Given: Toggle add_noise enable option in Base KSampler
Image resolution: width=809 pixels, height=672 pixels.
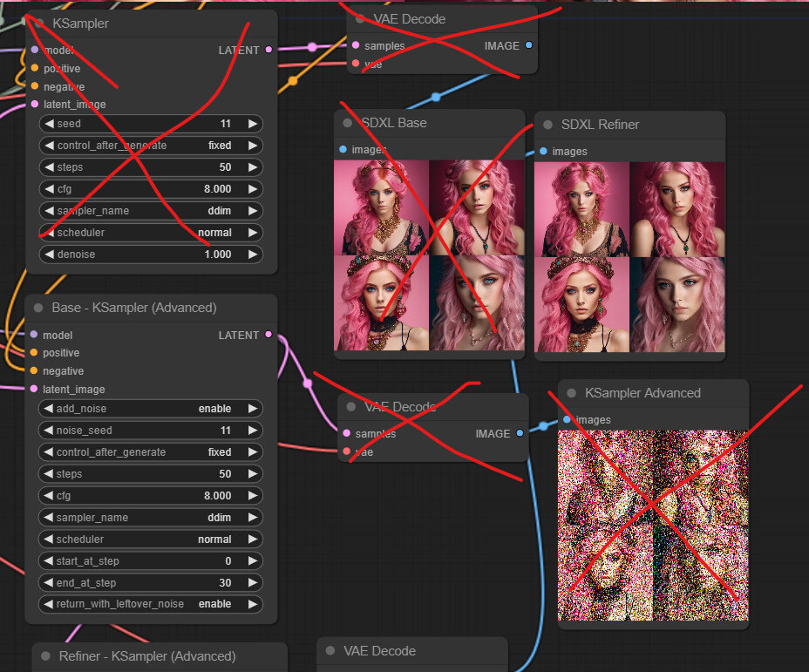Looking at the screenshot, I should (151, 409).
